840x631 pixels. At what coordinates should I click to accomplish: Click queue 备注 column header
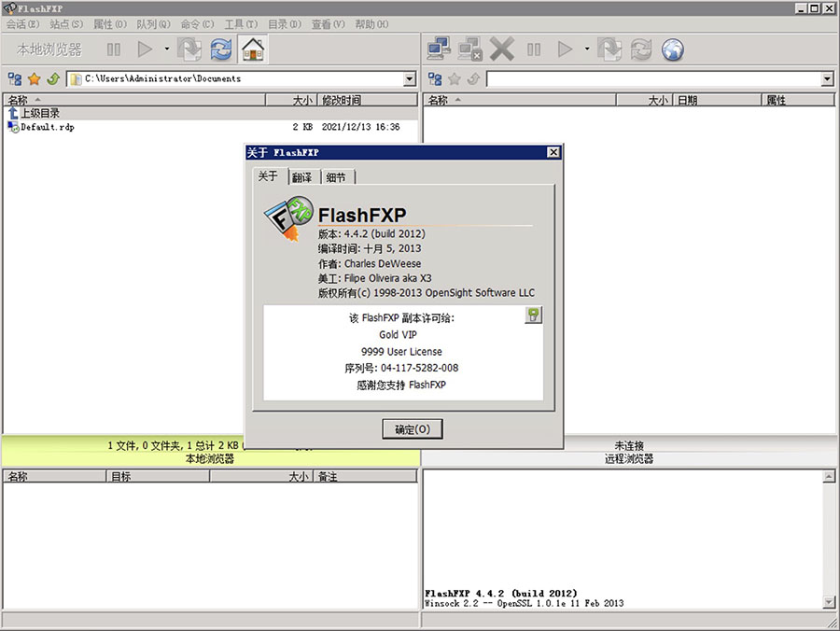click(x=365, y=476)
